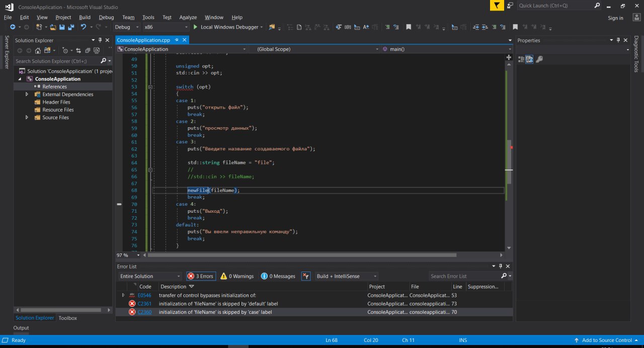Viewport: 644px width, 348px height.
Task: Click the Properties wrench icon
Action: pos(539,59)
